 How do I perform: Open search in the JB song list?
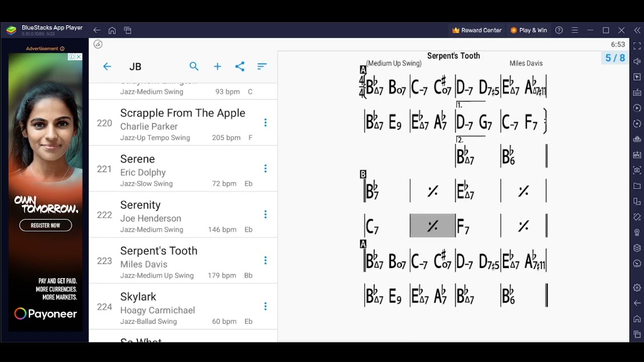point(194,66)
